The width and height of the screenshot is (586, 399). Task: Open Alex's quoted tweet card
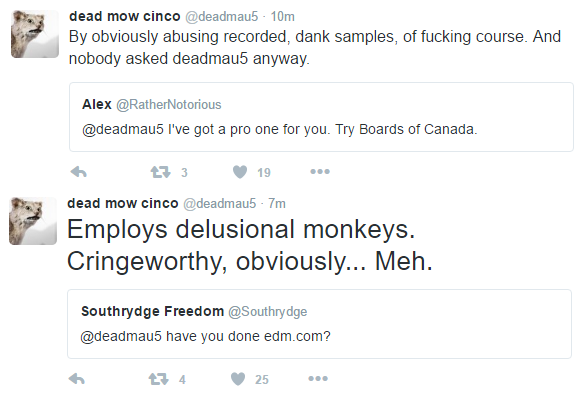click(x=321, y=117)
